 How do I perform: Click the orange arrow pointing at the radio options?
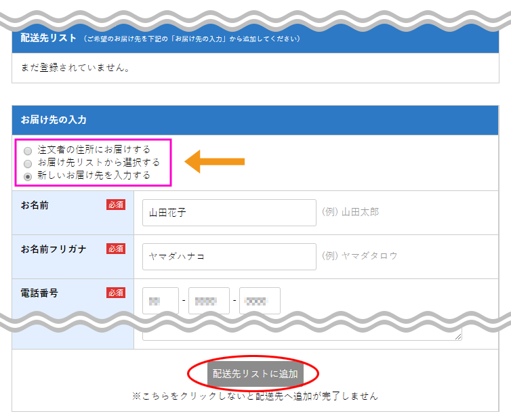coord(214,161)
